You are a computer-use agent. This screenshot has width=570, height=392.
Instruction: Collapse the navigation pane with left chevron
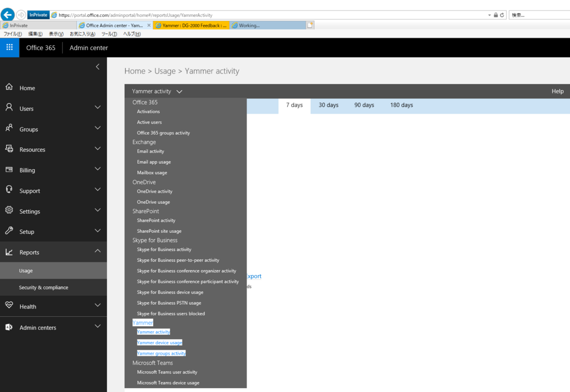(x=97, y=67)
